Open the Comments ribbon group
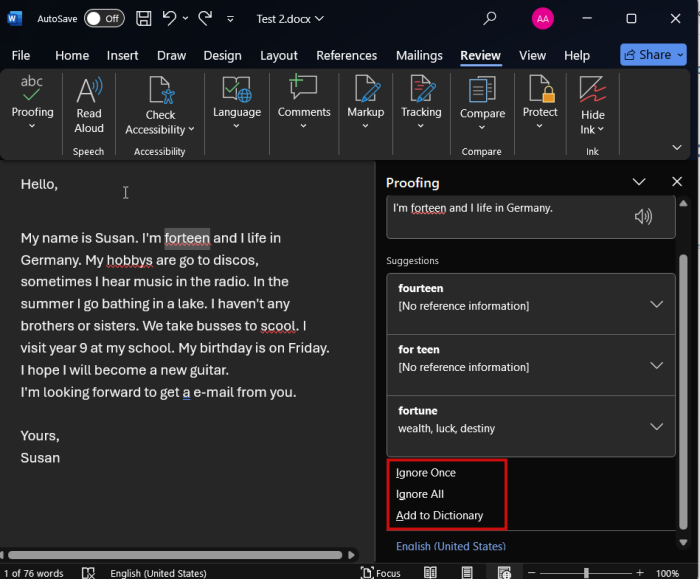Screen dimensions: 700x579 (x=304, y=103)
